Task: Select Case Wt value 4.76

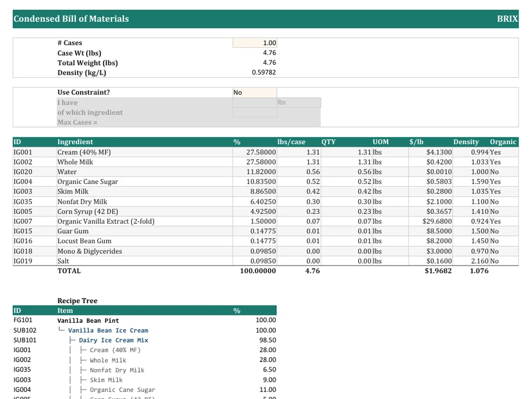Action: (x=269, y=53)
